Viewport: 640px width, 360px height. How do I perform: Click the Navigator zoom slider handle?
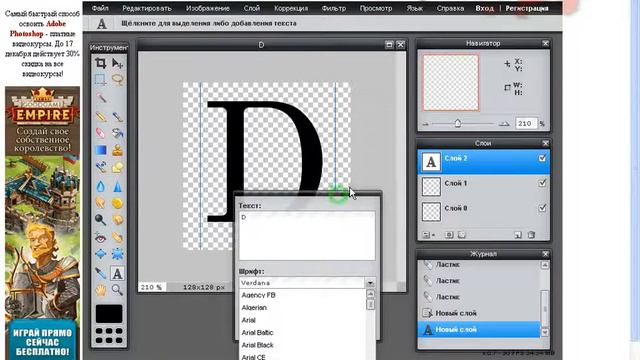coord(458,123)
